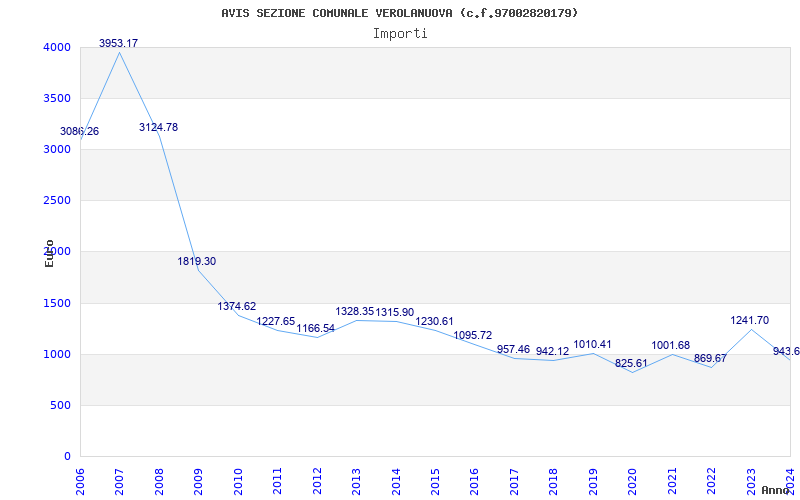Click the year 2018 axis label

(554, 481)
